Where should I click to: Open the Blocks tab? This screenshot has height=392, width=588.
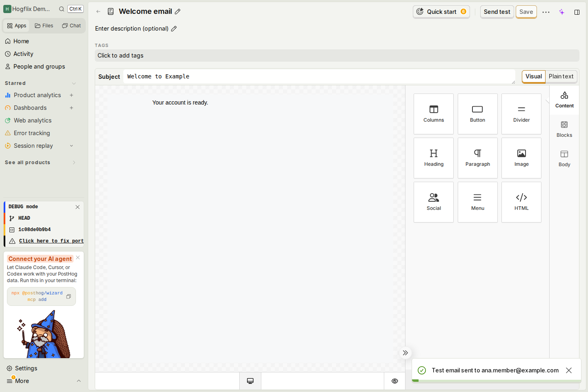coord(564,129)
